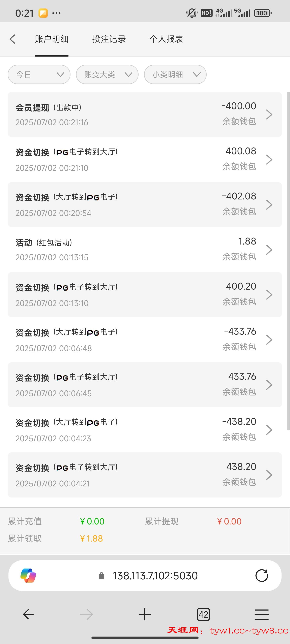Image resolution: width=290 pixels, height=644 pixels.
Task: Open the 红包活动 1.88 record
Action: pos(145,250)
